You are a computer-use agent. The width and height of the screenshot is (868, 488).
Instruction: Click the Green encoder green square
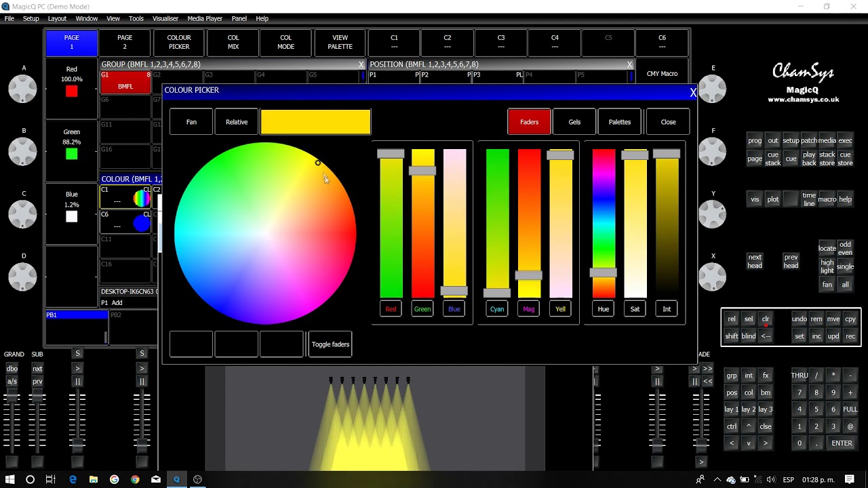pos(71,154)
